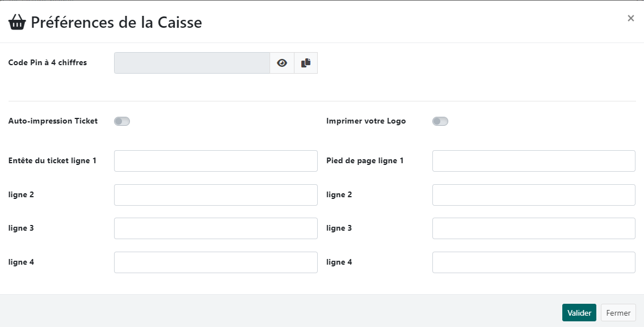
Task: Click the shopping basket icon in the title
Action: click(x=17, y=23)
